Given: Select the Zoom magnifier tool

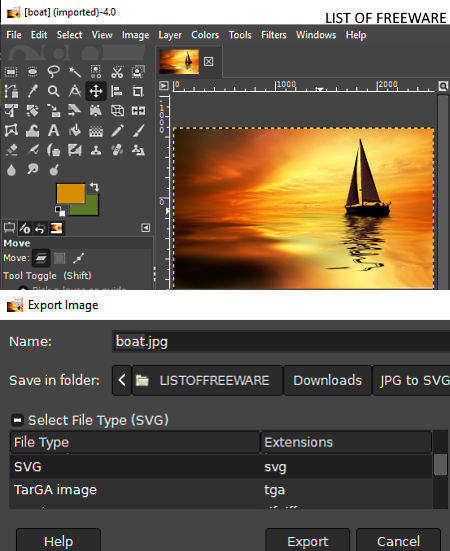Looking at the screenshot, I should pos(53,92).
